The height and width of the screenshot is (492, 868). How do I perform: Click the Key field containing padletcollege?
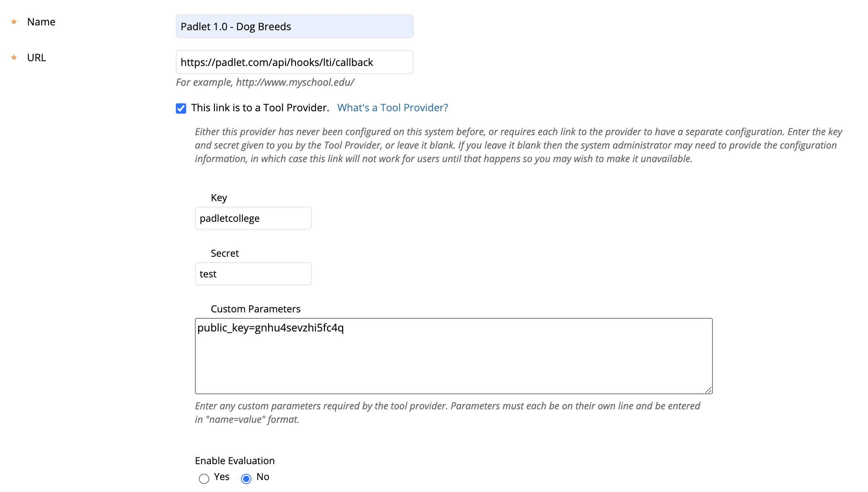[x=253, y=218]
